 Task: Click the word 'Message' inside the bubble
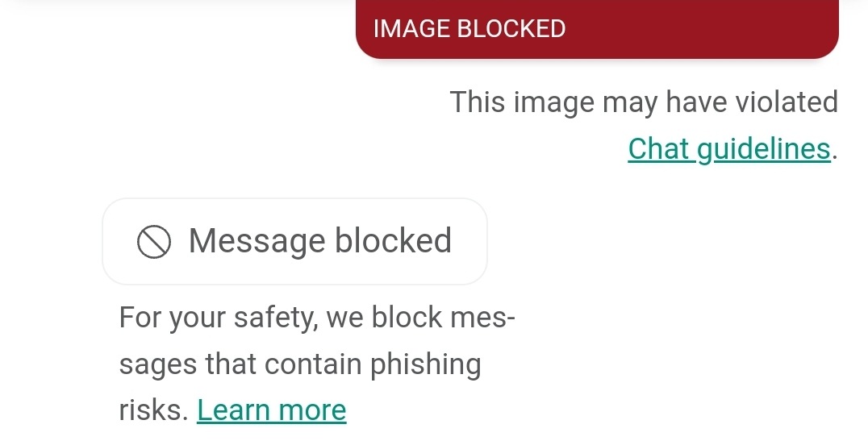pos(257,241)
